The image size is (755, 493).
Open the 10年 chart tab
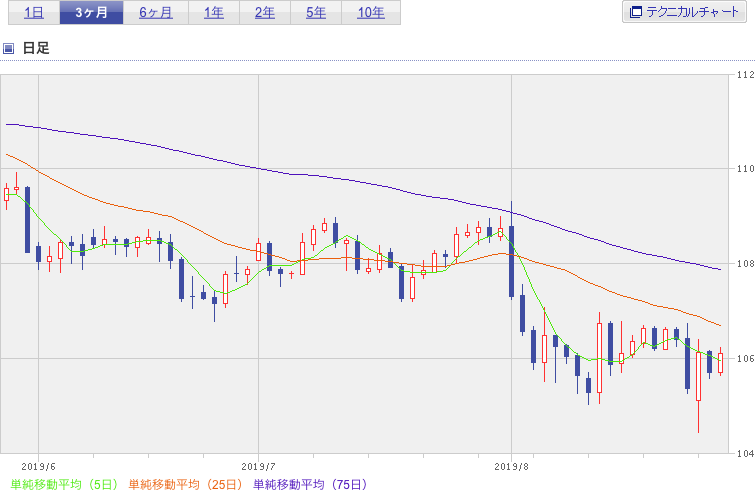pyautogui.click(x=371, y=13)
